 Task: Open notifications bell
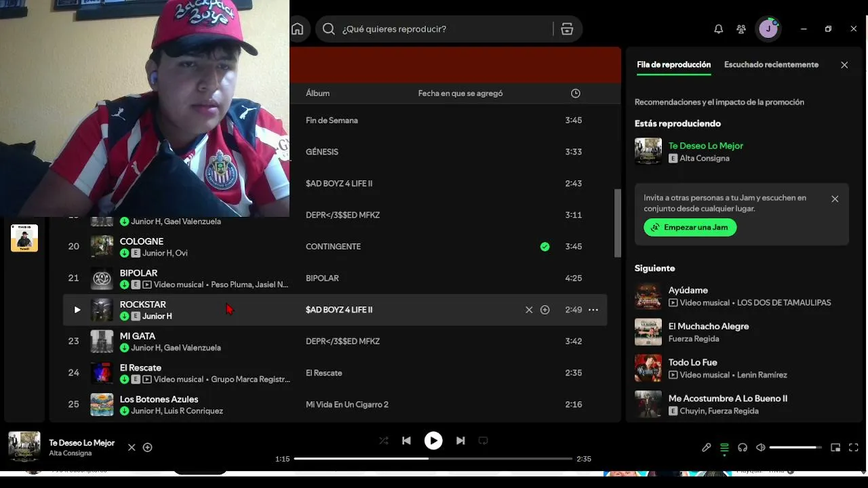tap(718, 29)
